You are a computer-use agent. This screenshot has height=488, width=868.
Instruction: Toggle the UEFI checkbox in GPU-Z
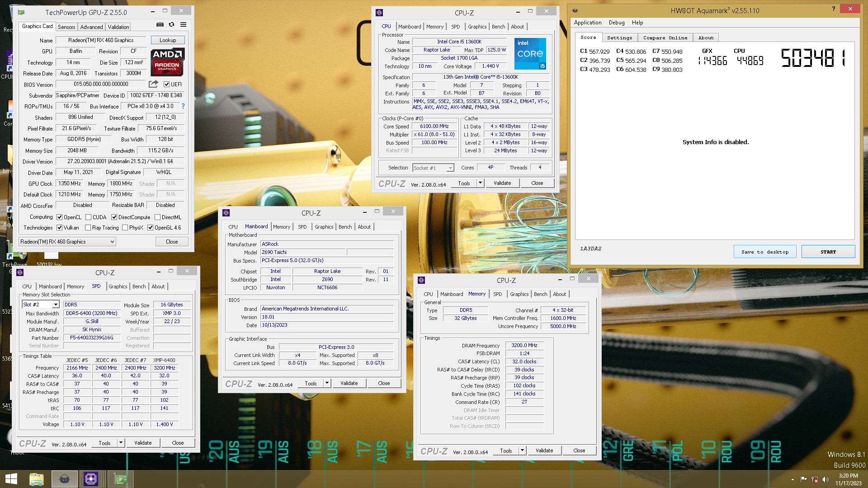click(x=167, y=84)
